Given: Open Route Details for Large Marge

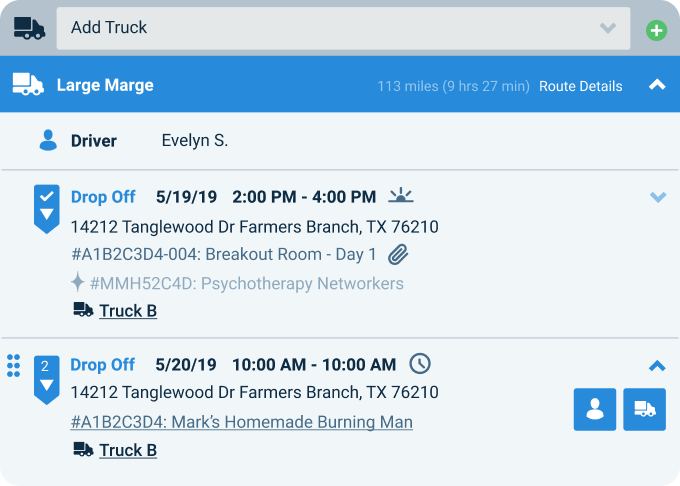Looking at the screenshot, I should coord(580,86).
